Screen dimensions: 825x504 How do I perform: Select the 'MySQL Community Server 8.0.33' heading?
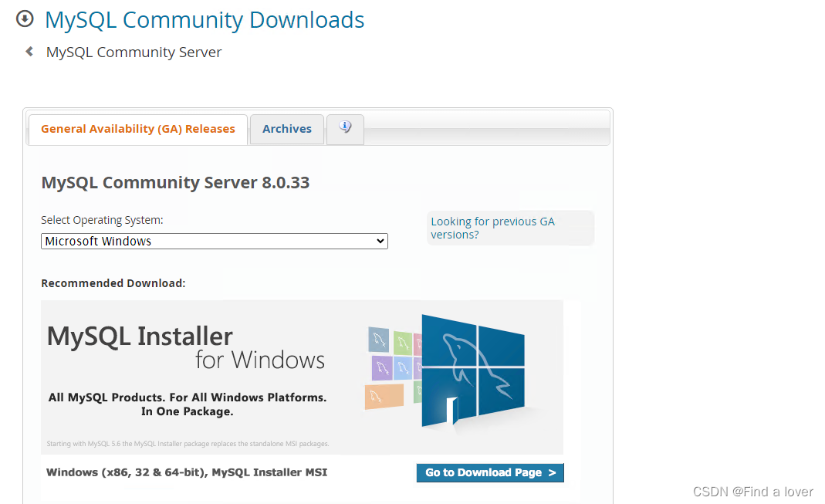[175, 183]
